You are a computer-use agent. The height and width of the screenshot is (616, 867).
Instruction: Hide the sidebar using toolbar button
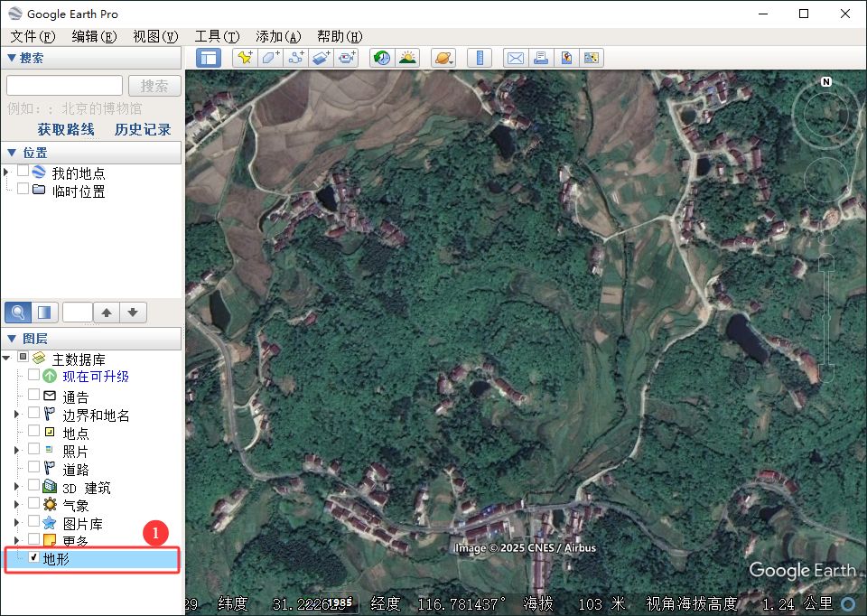click(209, 58)
